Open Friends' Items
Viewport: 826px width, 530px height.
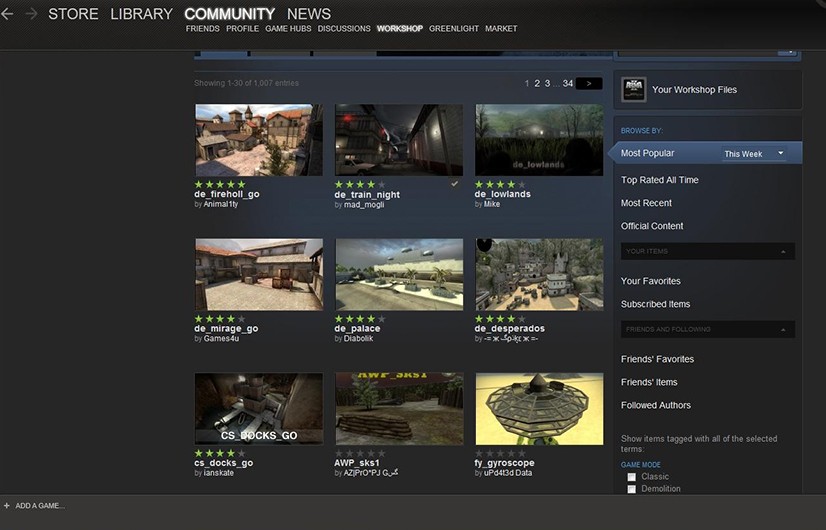pos(649,382)
